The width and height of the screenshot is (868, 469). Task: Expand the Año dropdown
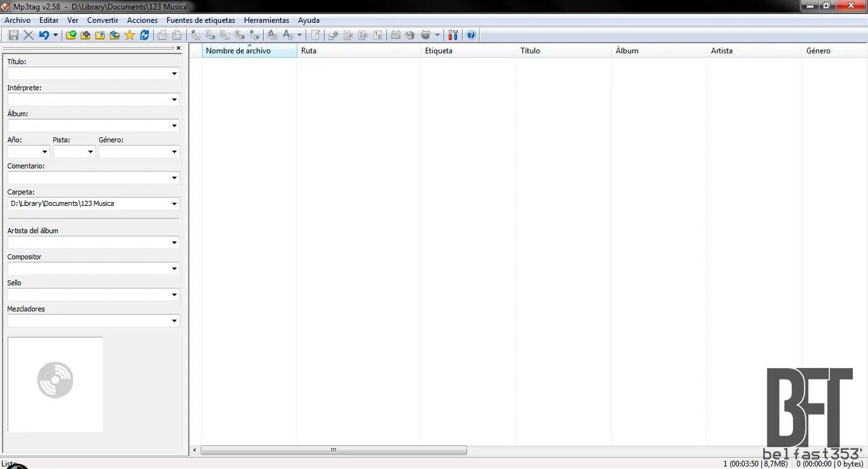(44, 152)
